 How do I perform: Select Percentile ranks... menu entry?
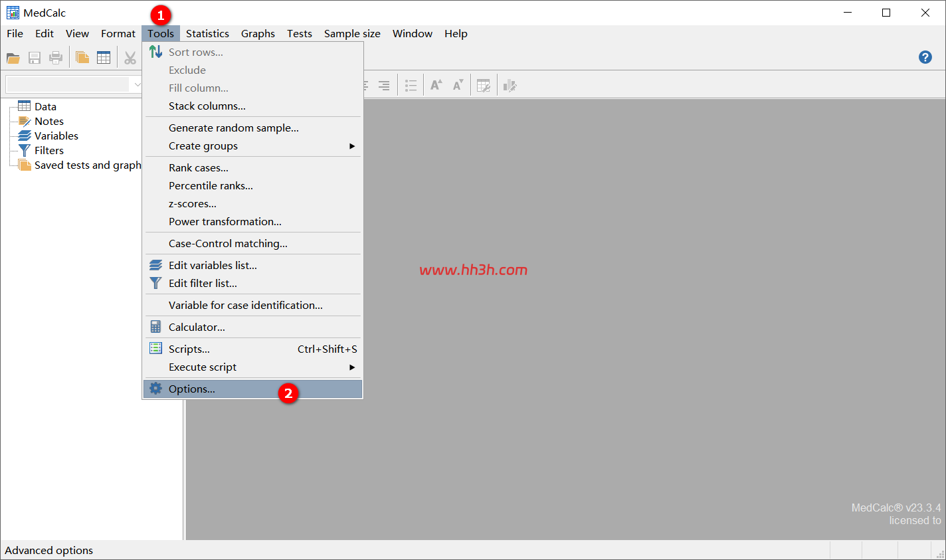coord(253,185)
